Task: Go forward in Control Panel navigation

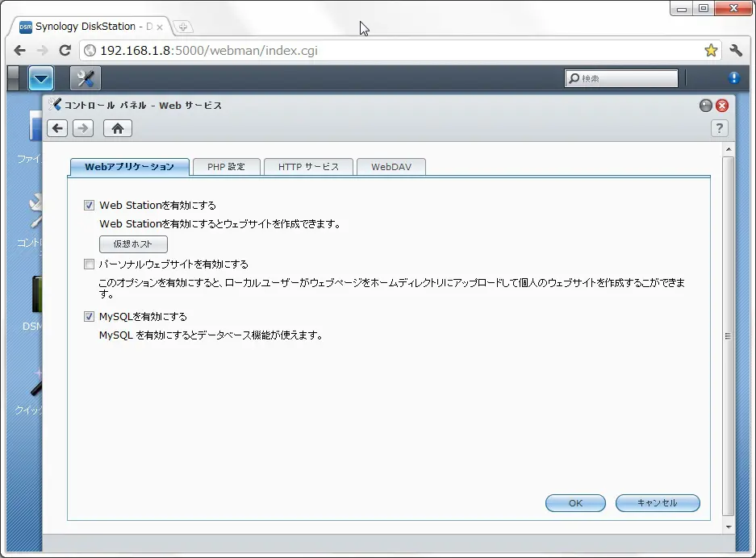Action: (x=83, y=128)
